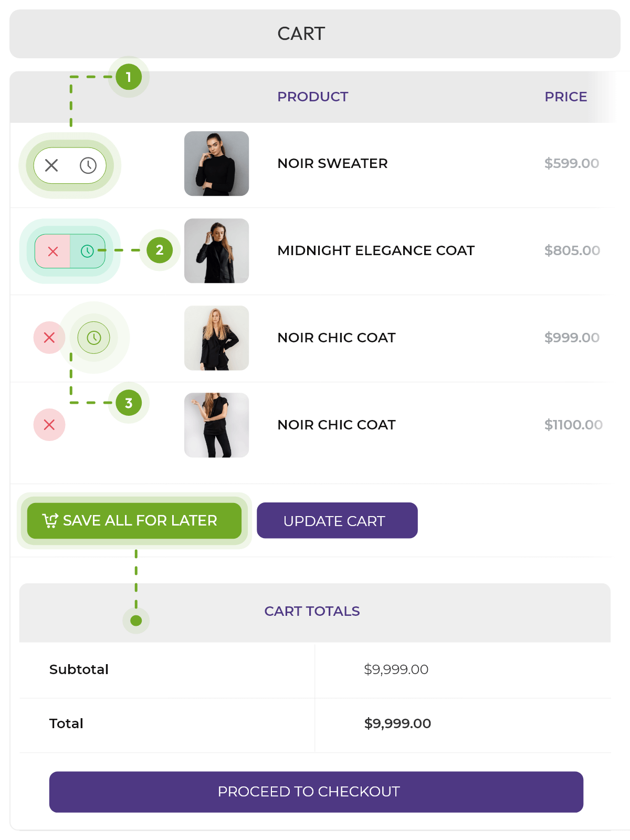Click the green annotation marker numbered 1
630x840 pixels.
coord(129,77)
